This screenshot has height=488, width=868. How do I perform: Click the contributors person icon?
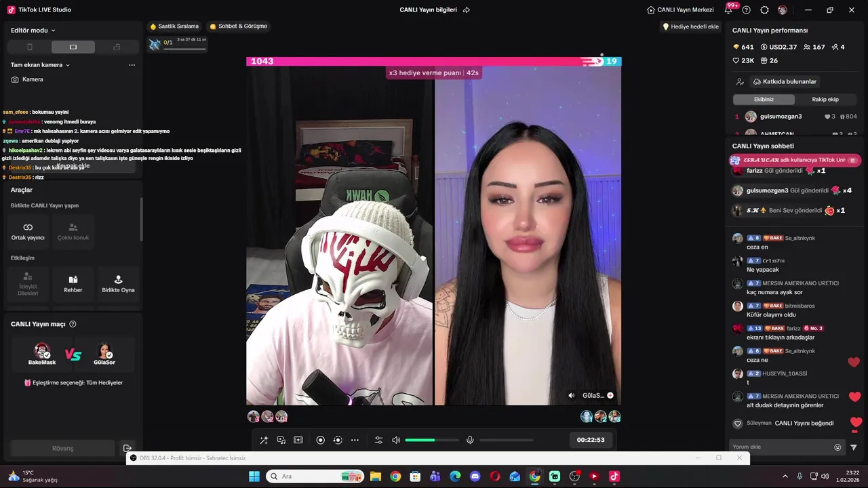(740, 81)
